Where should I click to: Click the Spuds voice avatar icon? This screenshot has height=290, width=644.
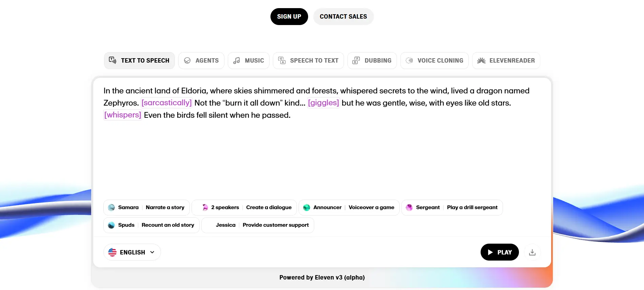coord(112,225)
